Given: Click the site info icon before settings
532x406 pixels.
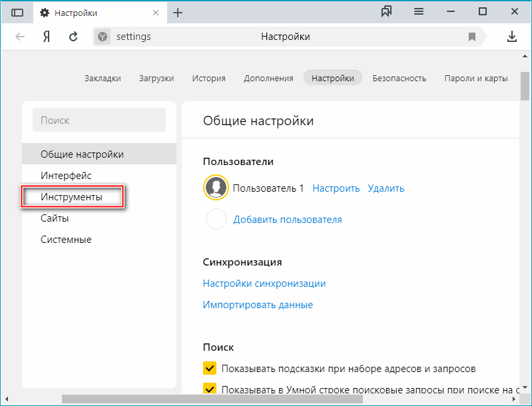Looking at the screenshot, I should tap(103, 37).
